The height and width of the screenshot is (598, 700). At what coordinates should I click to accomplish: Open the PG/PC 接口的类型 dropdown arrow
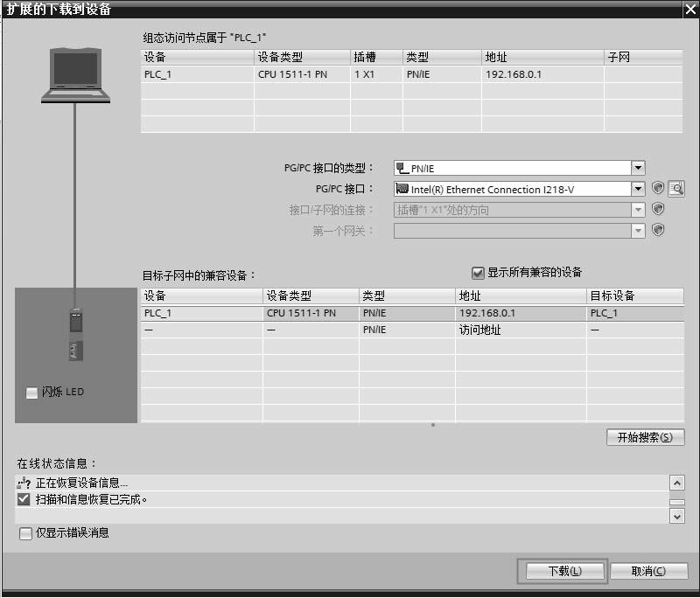[638, 168]
